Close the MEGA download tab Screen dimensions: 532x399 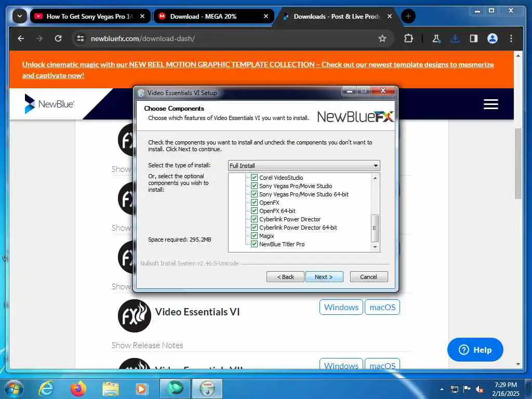coord(266,16)
